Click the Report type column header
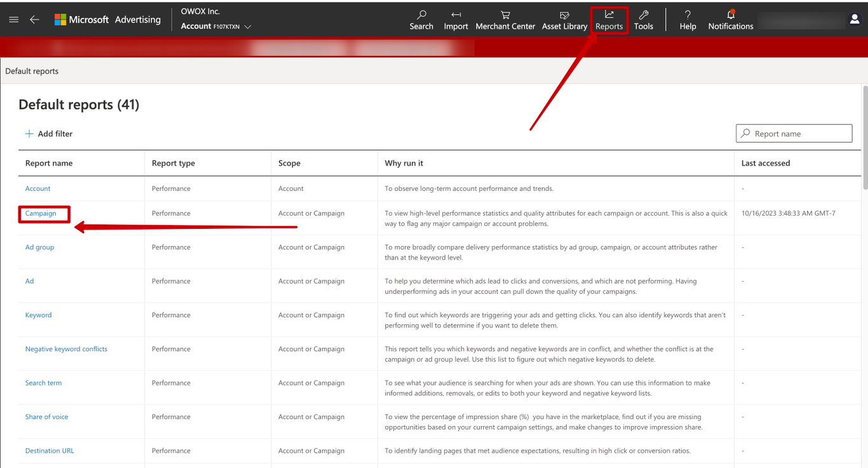This screenshot has height=468, width=868. (173, 163)
